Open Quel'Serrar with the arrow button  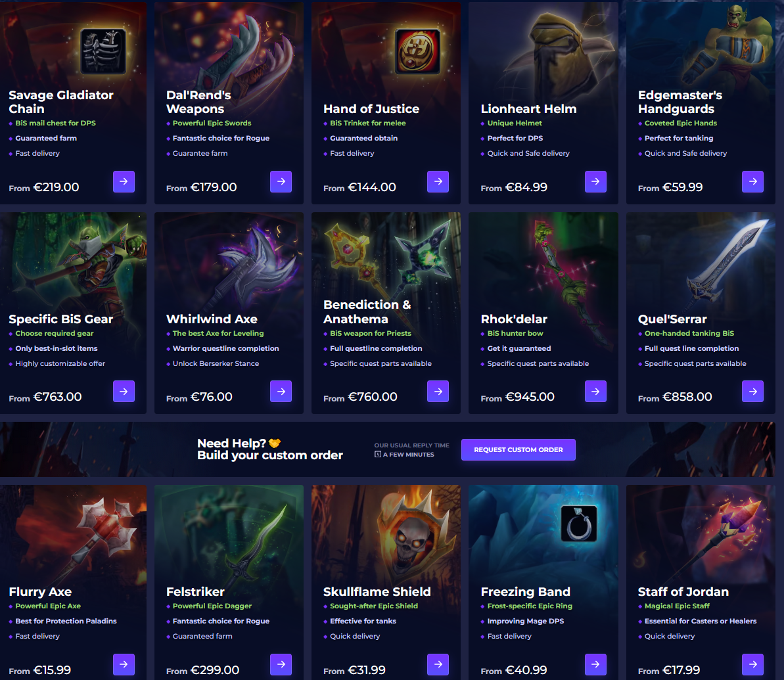(x=752, y=391)
